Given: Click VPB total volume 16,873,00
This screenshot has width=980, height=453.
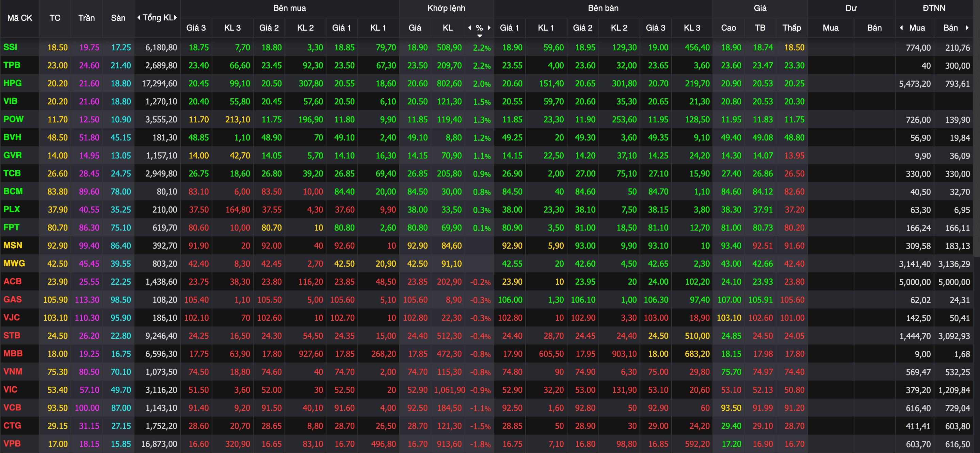Looking at the screenshot, I should pos(159,444).
